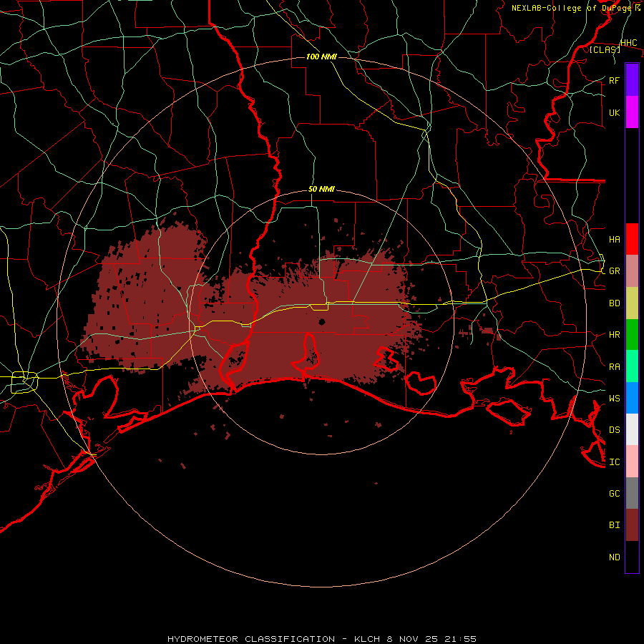Click the DS legend label
The width and height of the screenshot is (644, 644).
[x=615, y=429]
